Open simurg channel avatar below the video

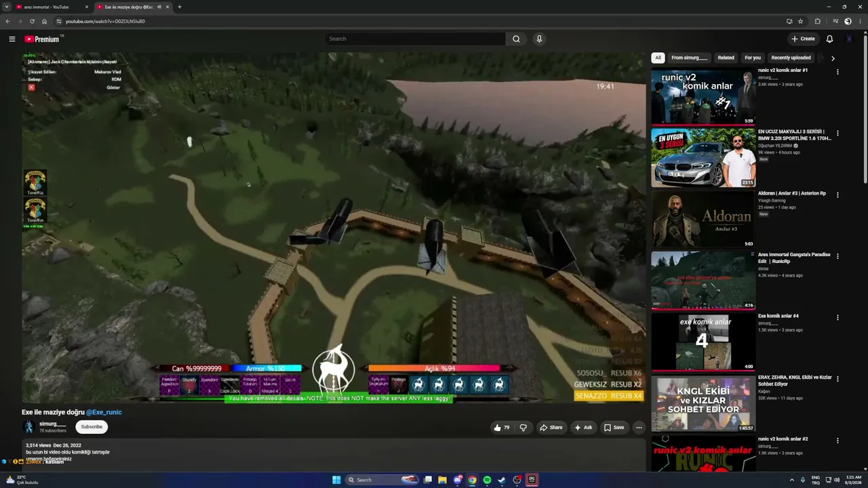click(28, 427)
